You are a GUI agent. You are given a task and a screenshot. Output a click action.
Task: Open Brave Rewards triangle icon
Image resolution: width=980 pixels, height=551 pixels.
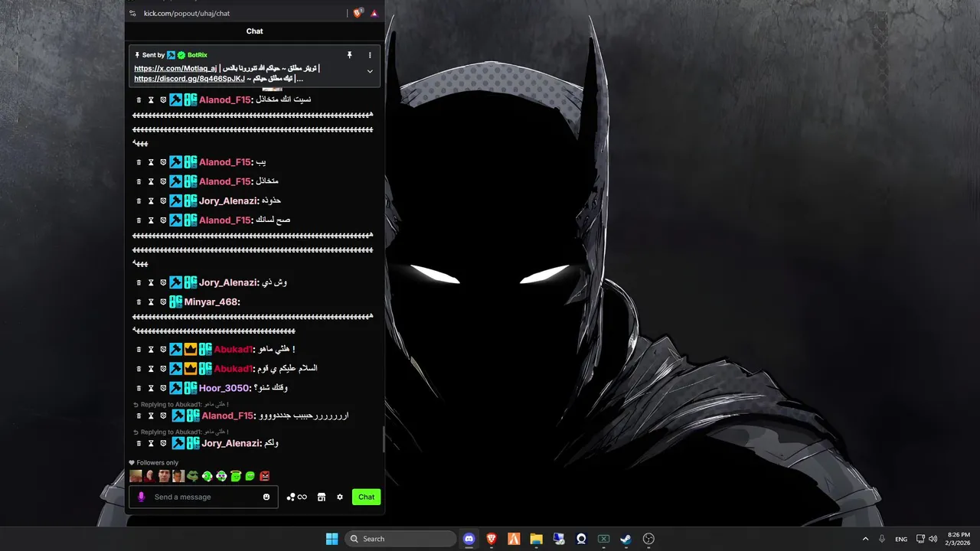click(374, 13)
